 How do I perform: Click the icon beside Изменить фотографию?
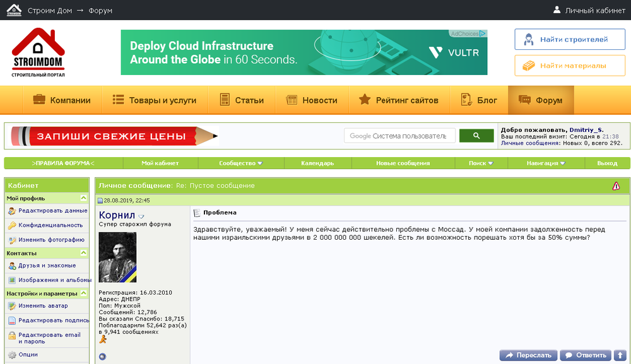pos(12,240)
